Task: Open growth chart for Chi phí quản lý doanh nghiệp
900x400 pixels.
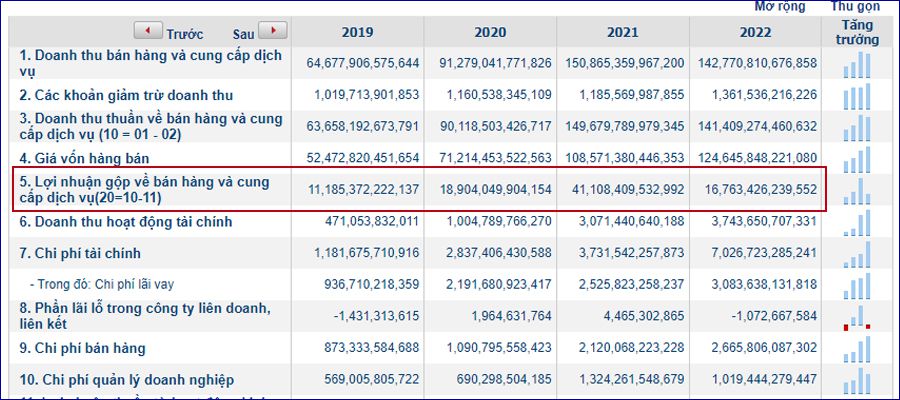Action: pyautogui.click(x=857, y=380)
